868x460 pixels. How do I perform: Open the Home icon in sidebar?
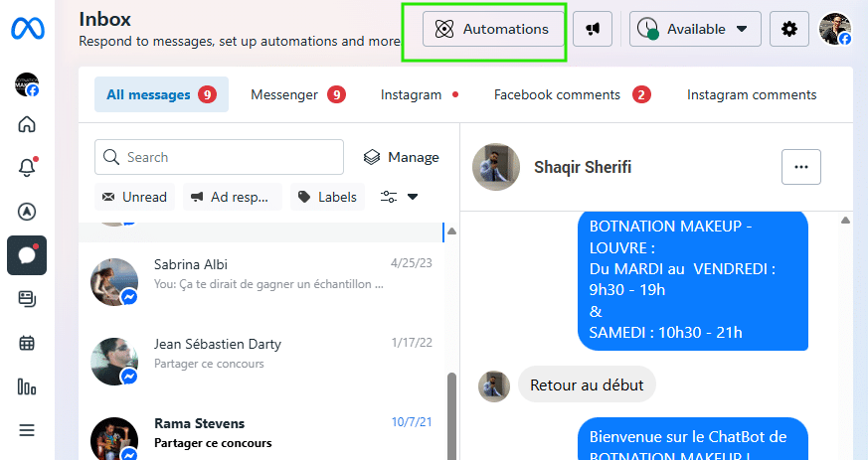point(27,124)
